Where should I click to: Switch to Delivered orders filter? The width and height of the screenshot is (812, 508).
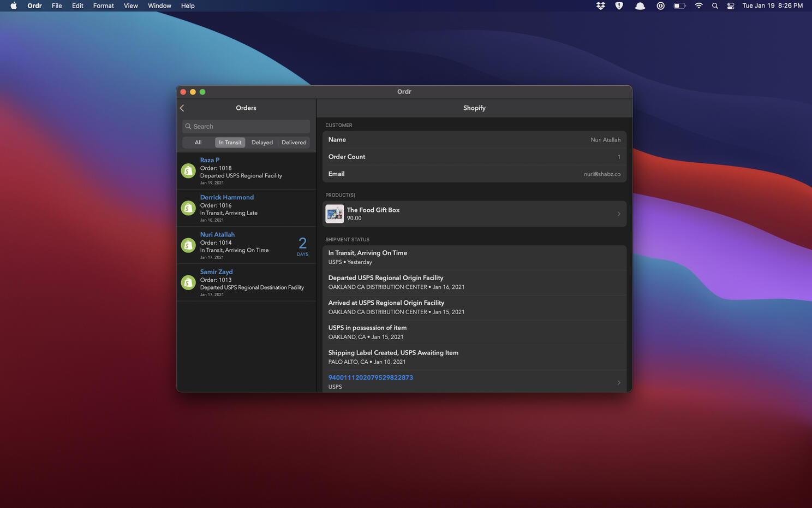294,143
